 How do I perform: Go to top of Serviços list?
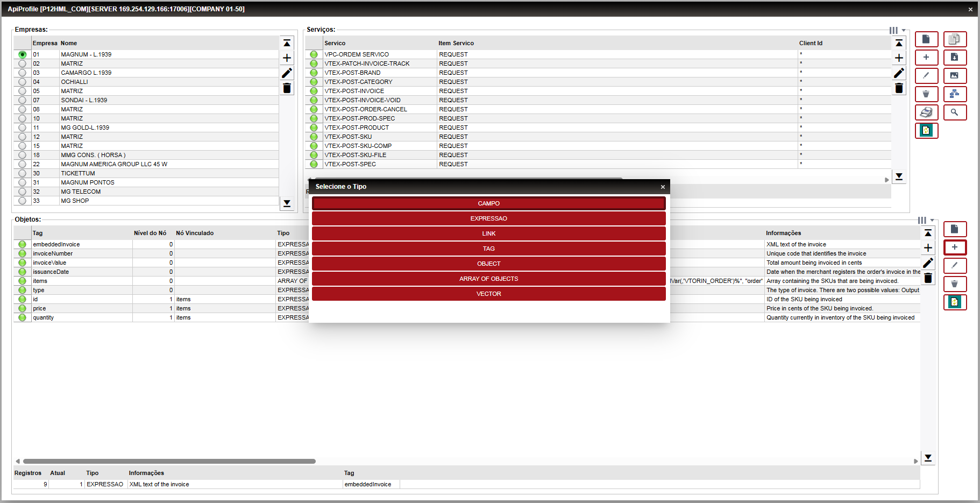(899, 43)
